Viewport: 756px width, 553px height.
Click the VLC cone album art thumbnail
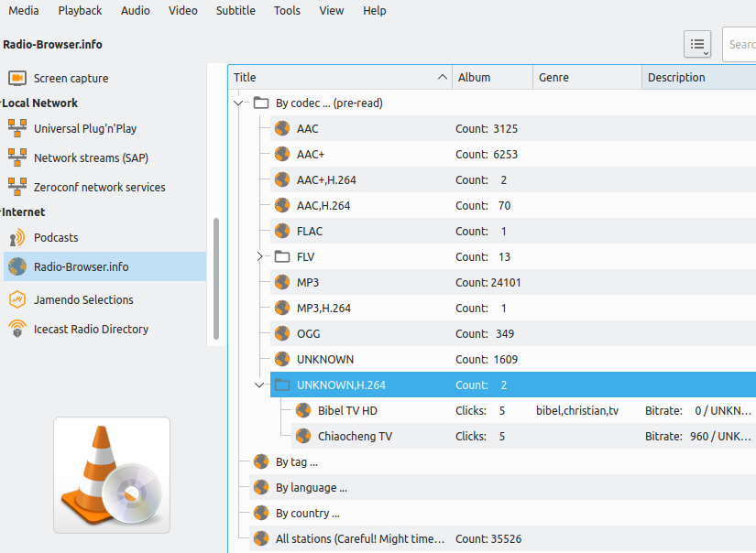(112, 475)
